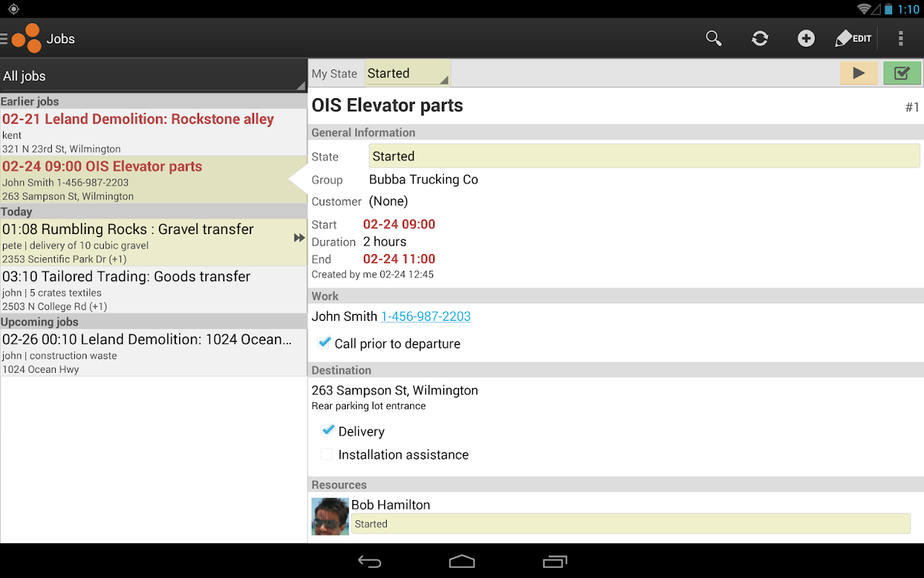This screenshot has width=924, height=578.
Task: Refresh jobs with the sync icon
Action: (x=760, y=39)
